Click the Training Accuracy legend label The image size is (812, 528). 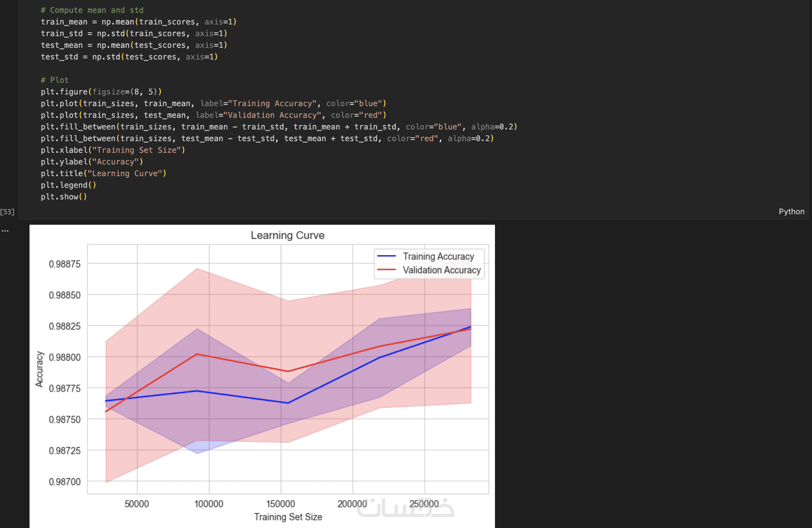pyautogui.click(x=438, y=256)
